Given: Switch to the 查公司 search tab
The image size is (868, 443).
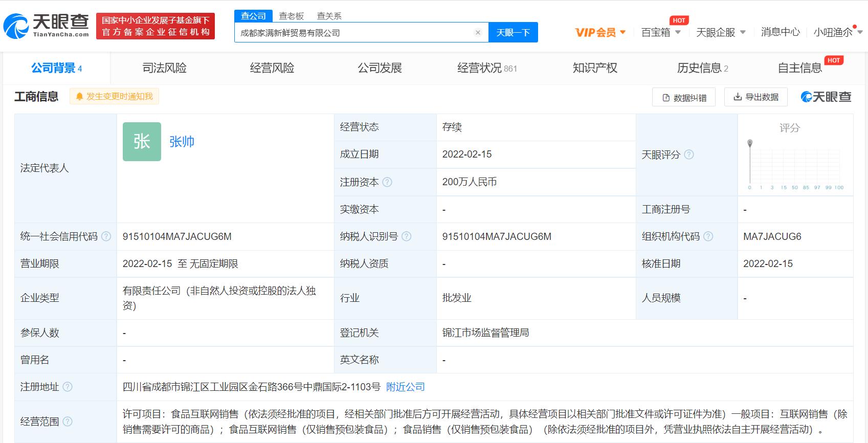Looking at the screenshot, I should pos(253,16).
